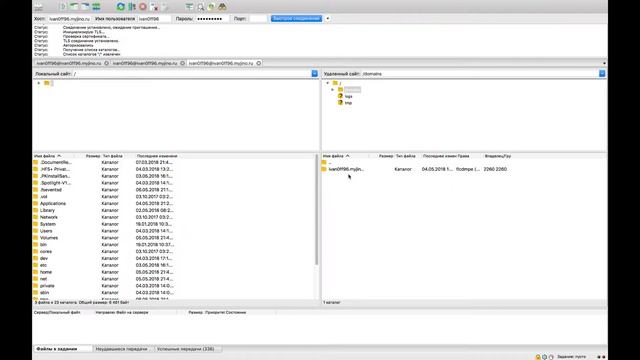The width and height of the screenshot is (640, 360).
Task: Cancel the current operation with red icon
Action: tap(143, 7)
